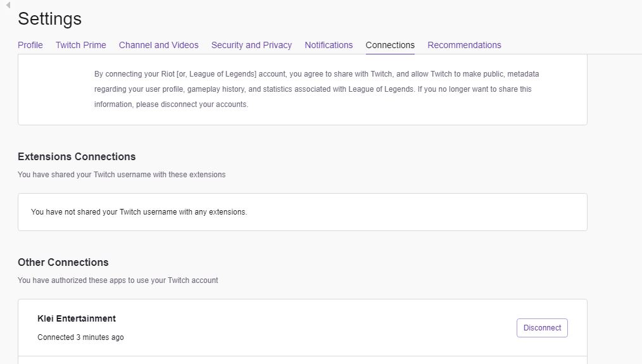Viewport: 642px width, 364px height.
Task: Disconnect the Klei Entertainment app
Action: click(542, 328)
